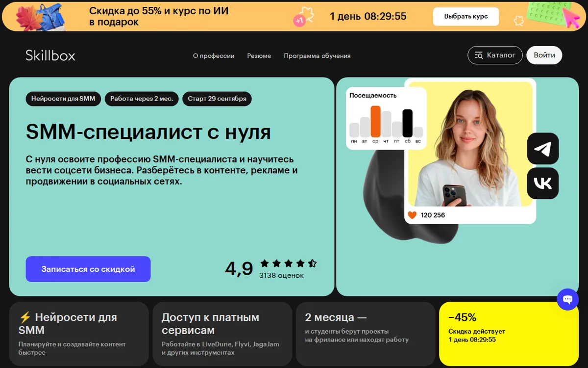Click the 4,9 rating number
The image size is (588, 368).
click(239, 269)
